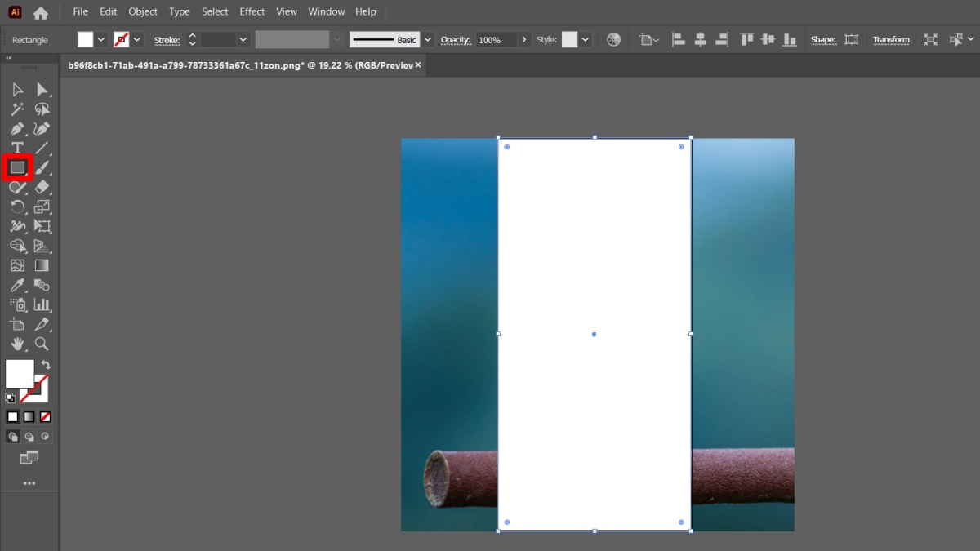Open the File menu
The width and height of the screenshot is (980, 551).
coord(80,11)
